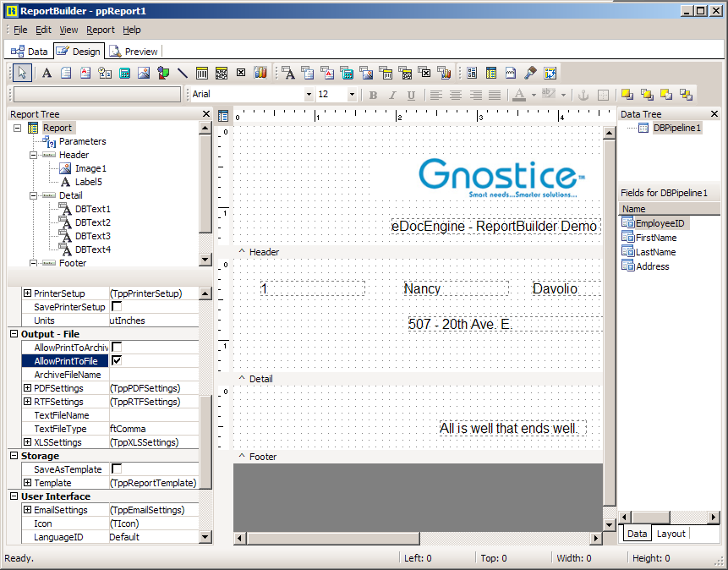Viewport: 728px width, 570px height.
Task: Collapse the Report node in Report Tree
Action: click(17, 128)
